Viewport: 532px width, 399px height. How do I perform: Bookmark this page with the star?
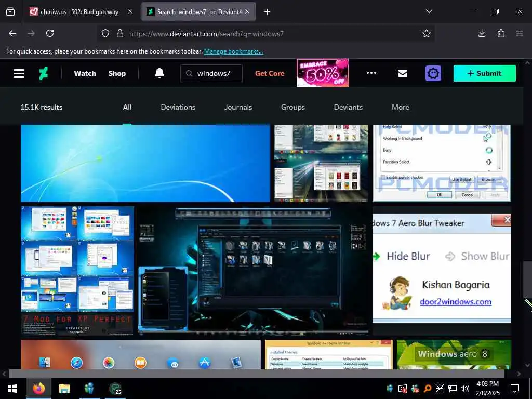tap(427, 33)
